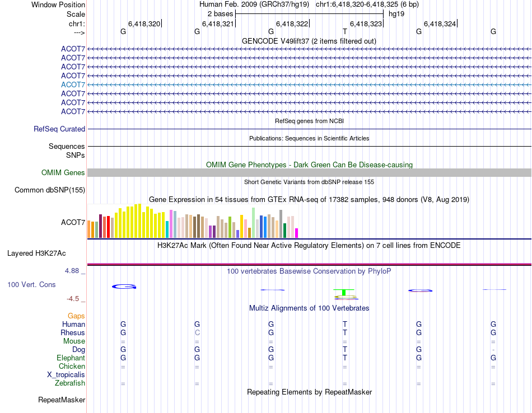This screenshot has width=532, height=413.
Task: Open the H3K27Ac Mark ENCODE track title
Action: [309, 246]
